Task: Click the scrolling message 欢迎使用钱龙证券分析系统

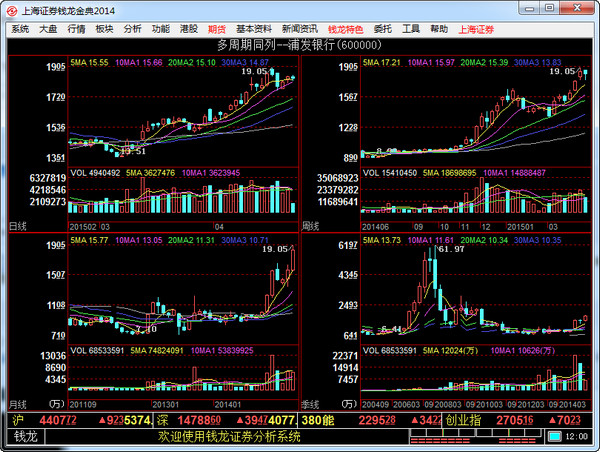Action: pyautogui.click(x=230, y=436)
